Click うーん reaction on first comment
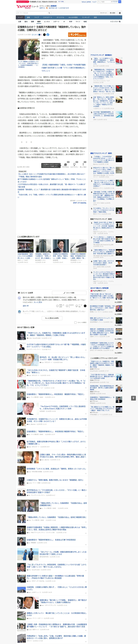The height and width of the screenshot is (644, 138). tap(79, 306)
